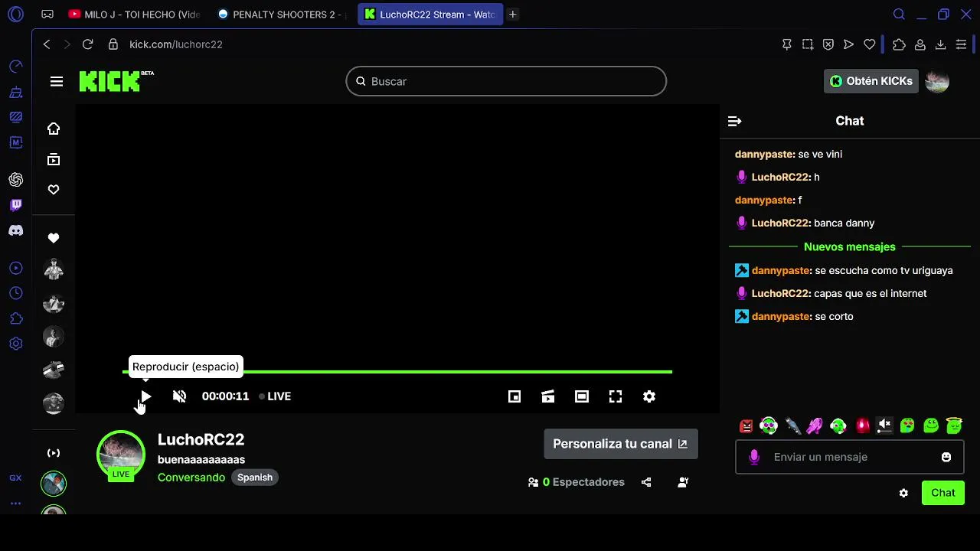Click the Nuevos mensajes divider label
The width and height of the screenshot is (980, 551).
tap(849, 247)
